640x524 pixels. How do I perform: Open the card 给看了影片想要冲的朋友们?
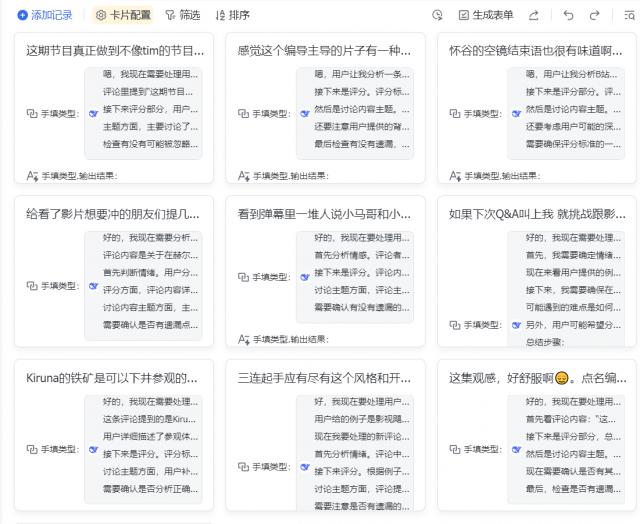[x=113, y=214]
